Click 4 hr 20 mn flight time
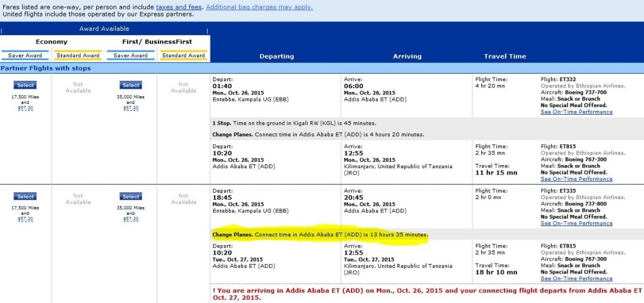This screenshot has width=644, height=303. [x=490, y=86]
